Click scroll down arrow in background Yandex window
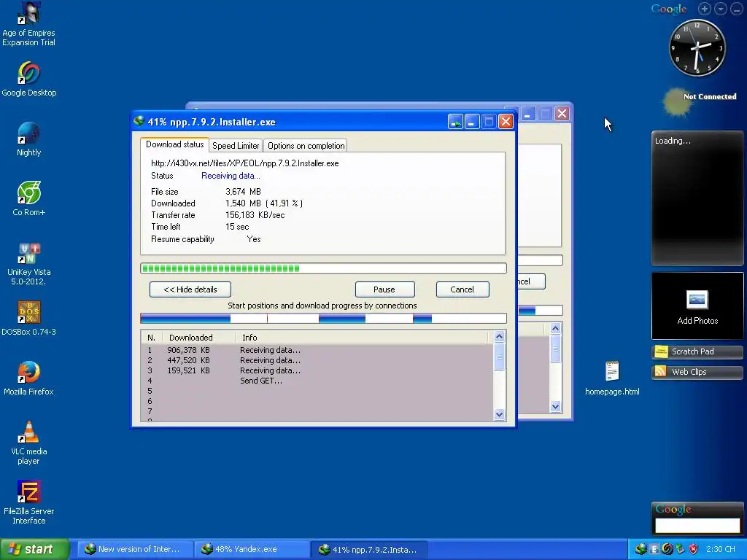Screen dimensions: 747x560 [x=555, y=406]
